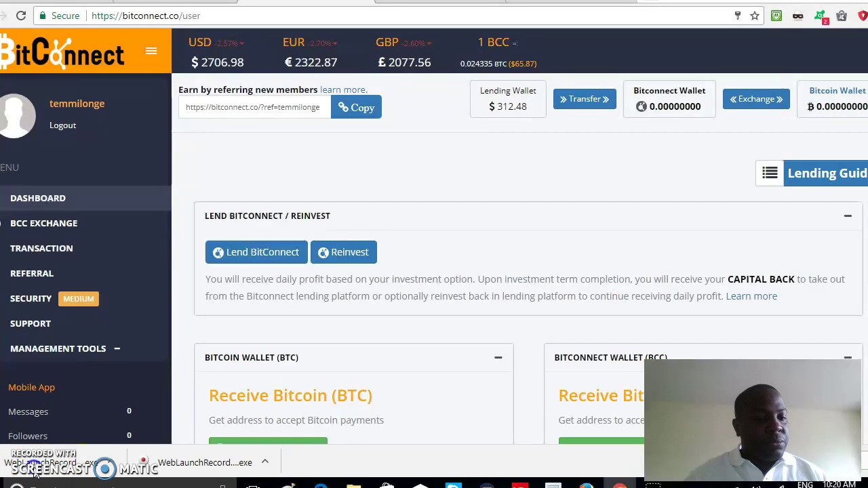The width and height of the screenshot is (868, 488).
Task: Click the Transfer button
Action: (585, 99)
